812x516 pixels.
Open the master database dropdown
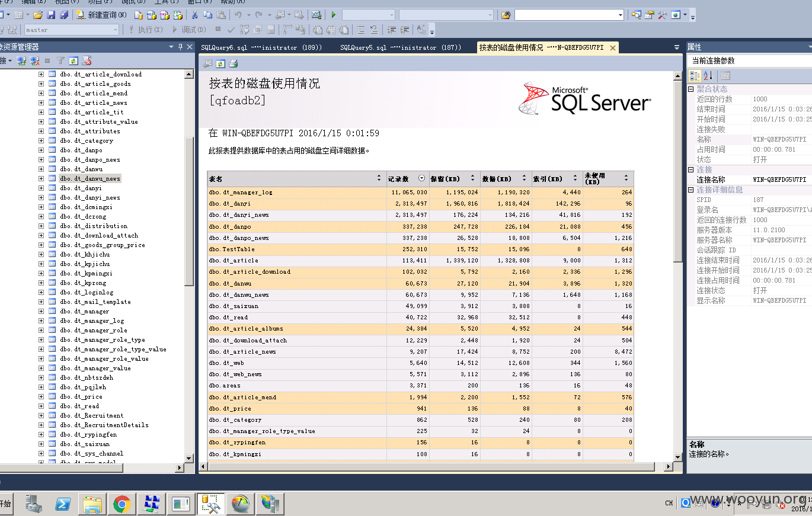[72, 30]
